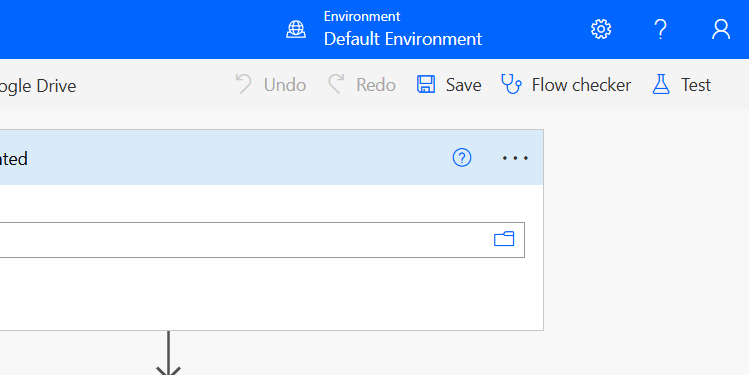Open the trigger card's ellipsis menu
This screenshot has height=375, width=749.
515,158
